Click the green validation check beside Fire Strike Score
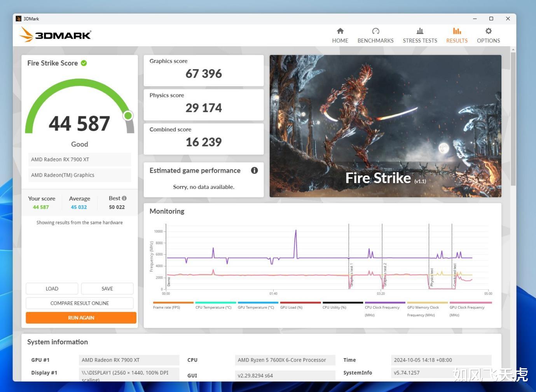Screen dimensions: 536x392 tap(84, 63)
